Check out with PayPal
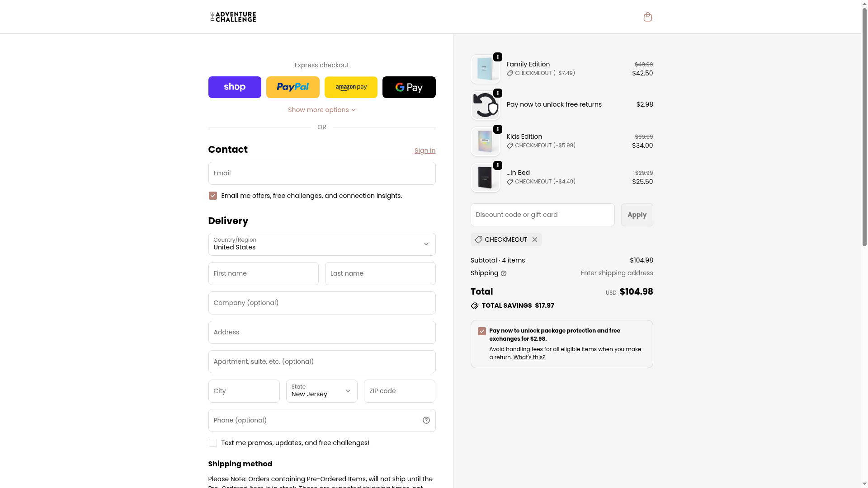Viewport: 868px width, 488px height. (x=292, y=87)
